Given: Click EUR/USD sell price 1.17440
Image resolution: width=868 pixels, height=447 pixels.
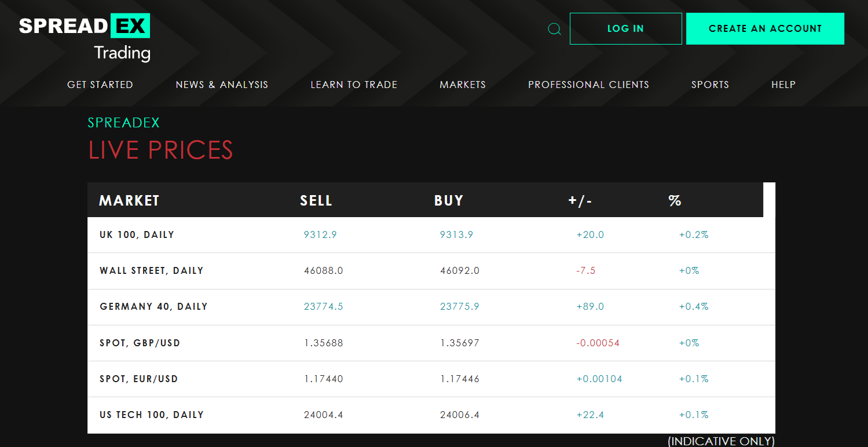Looking at the screenshot, I should [x=324, y=379].
